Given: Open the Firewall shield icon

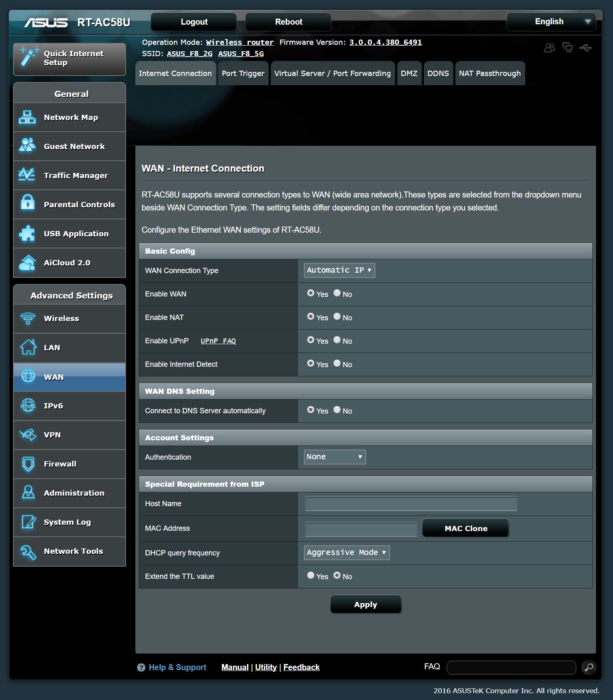Looking at the screenshot, I should tap(28, 464).
